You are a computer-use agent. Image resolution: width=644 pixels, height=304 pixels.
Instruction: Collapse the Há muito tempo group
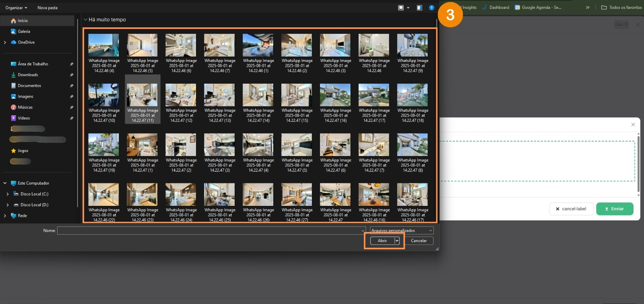click(85, 20)
